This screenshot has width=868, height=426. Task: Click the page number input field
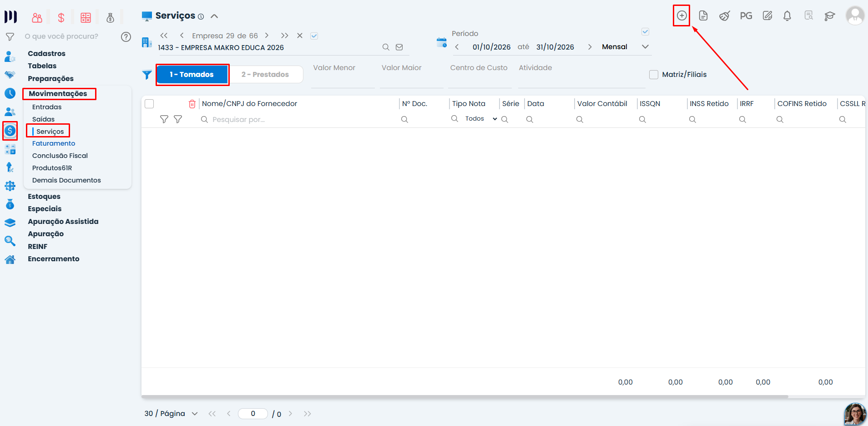click(x=253, y=414)
